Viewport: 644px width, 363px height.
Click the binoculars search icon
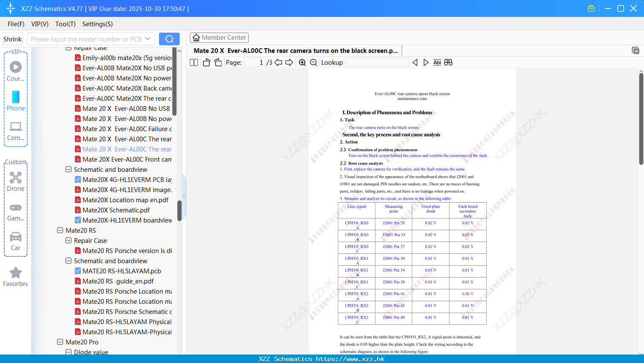click(448, 62)
